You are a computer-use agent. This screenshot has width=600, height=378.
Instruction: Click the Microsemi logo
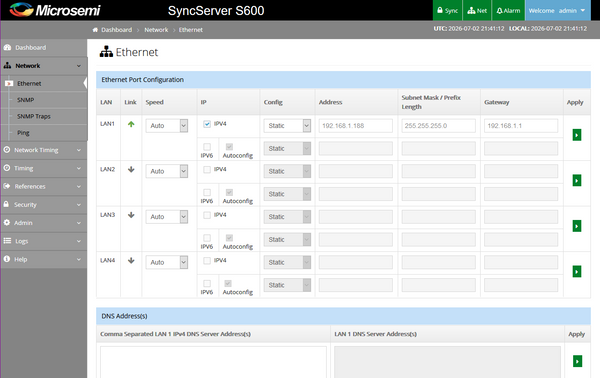pyautogui.click(x=55, y=10)
